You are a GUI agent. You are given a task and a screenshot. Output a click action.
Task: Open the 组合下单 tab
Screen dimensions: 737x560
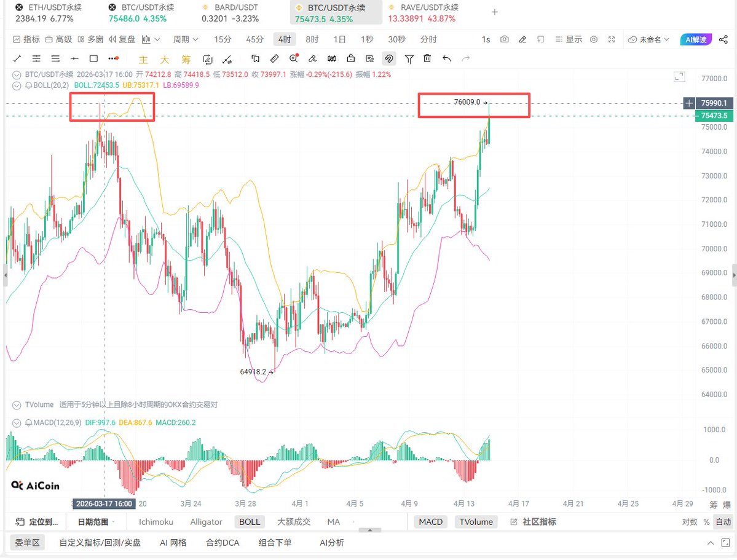[275, 543]
